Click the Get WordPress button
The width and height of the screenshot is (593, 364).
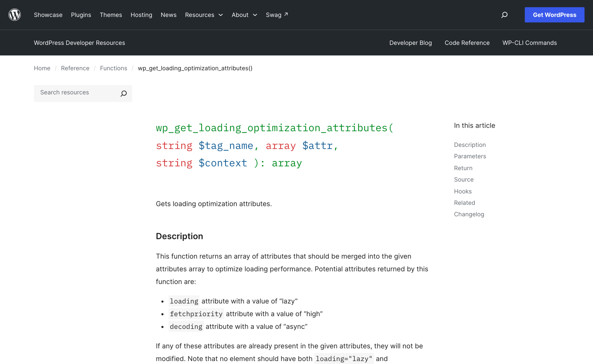coord(555,15)
